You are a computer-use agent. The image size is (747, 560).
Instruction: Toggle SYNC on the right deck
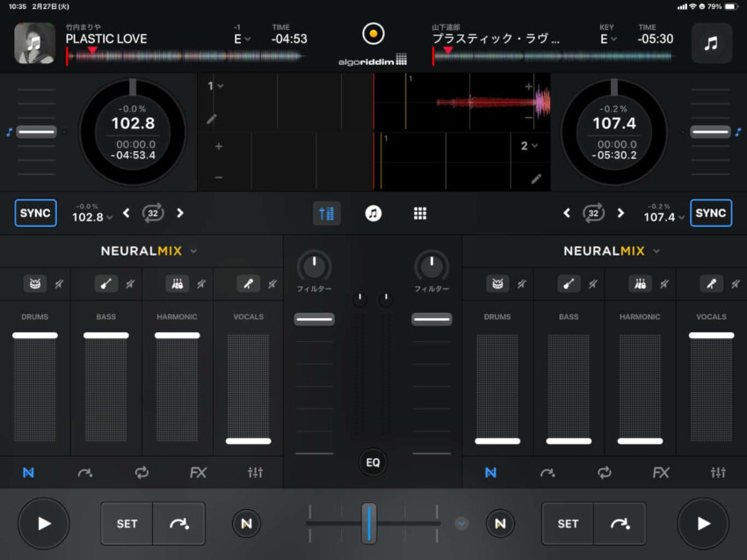point(710,213)
